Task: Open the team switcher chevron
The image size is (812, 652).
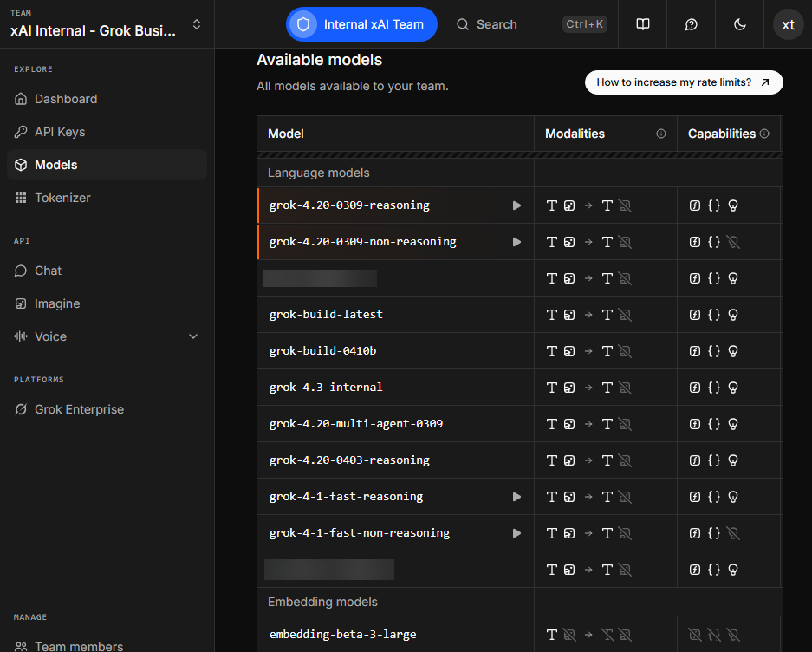Action: point(197,24)
